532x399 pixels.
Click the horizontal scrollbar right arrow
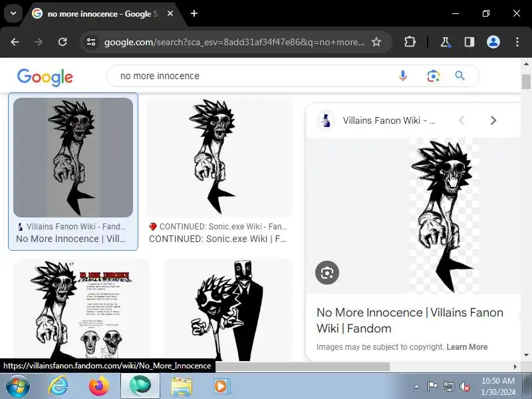click(x=515, y=367)
